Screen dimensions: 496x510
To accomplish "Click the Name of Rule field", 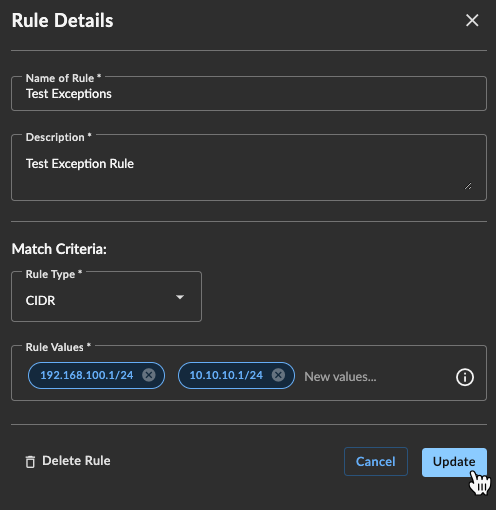I will (x=249, y=94).
